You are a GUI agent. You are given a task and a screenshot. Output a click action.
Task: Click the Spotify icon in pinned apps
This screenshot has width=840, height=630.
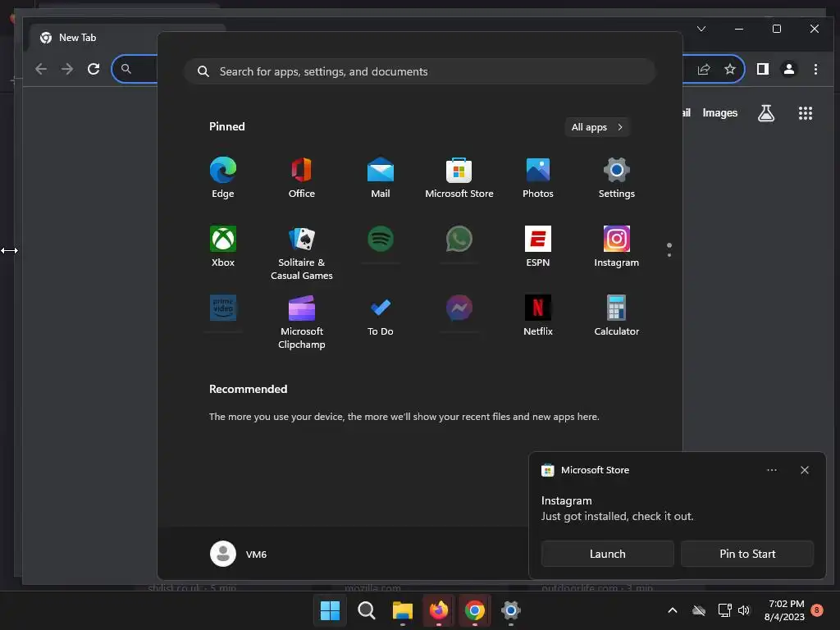(381, 239)
